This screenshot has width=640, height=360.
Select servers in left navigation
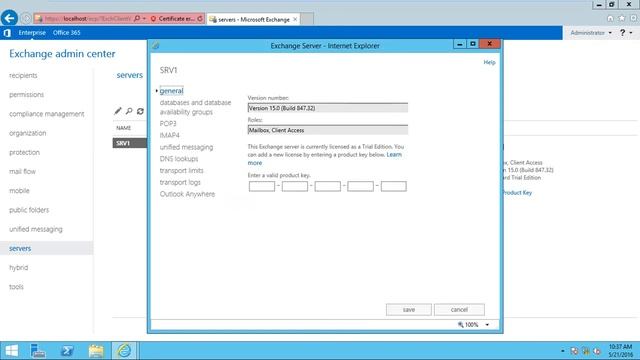(x=47, y=248)
